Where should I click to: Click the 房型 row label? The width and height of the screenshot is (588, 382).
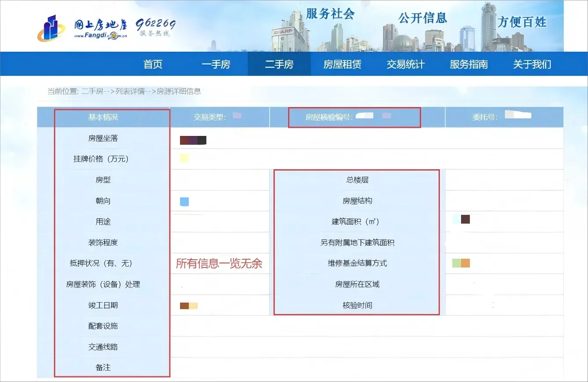[103, 180]
